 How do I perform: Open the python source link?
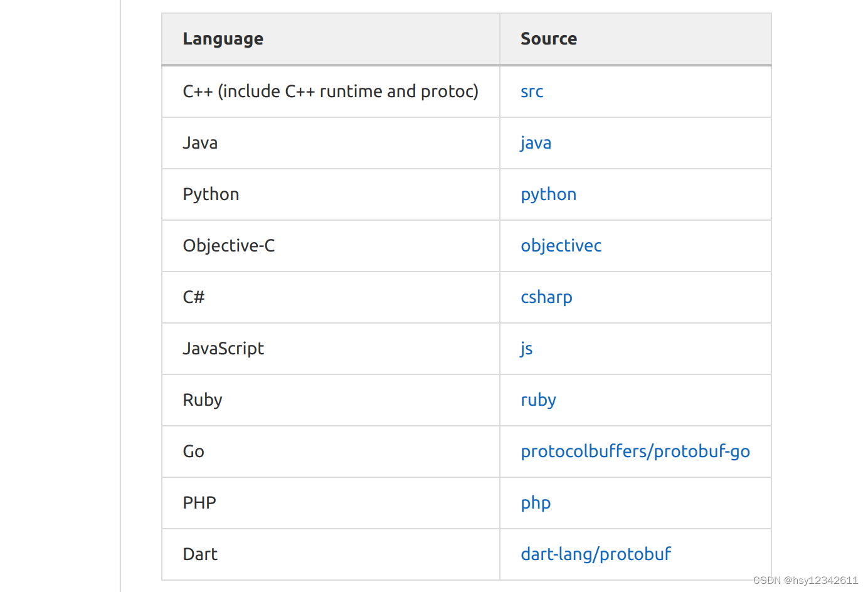pyautogui.click(x=548, y=194)
